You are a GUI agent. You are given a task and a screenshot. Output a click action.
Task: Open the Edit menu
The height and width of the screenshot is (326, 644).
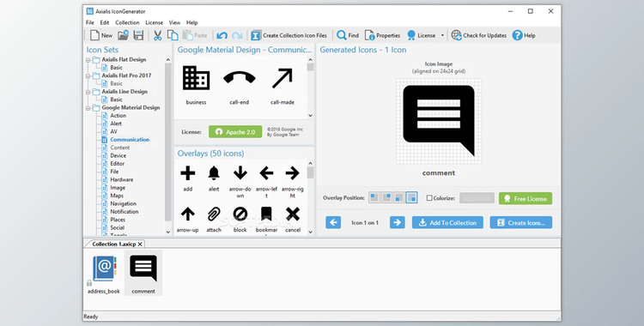click(105, 22)
